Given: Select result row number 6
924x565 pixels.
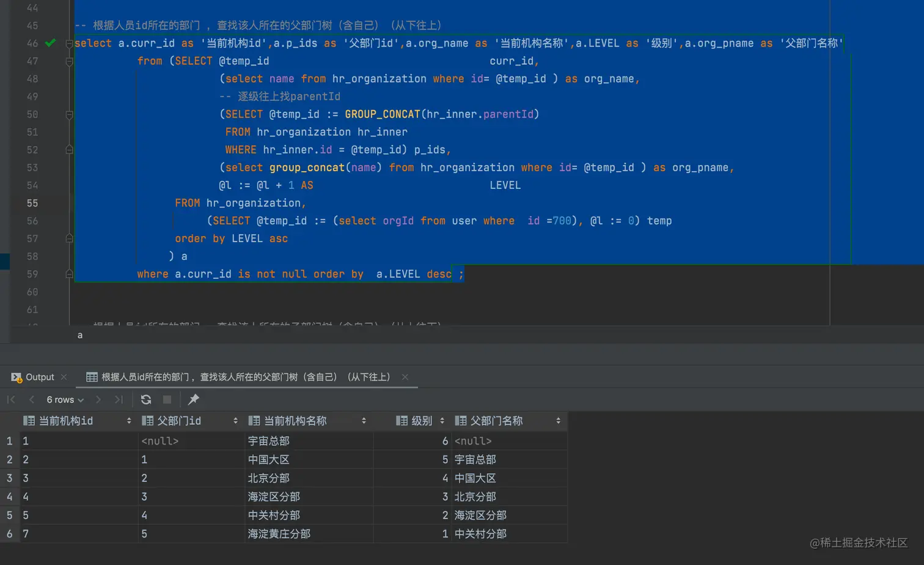Looking at the screenshot, I should pos(9,534).
